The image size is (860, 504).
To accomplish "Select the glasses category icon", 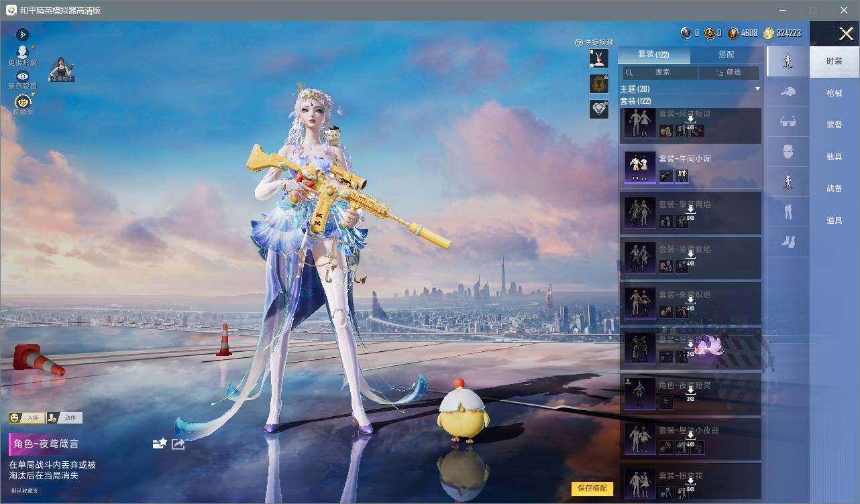I will 788,121.
